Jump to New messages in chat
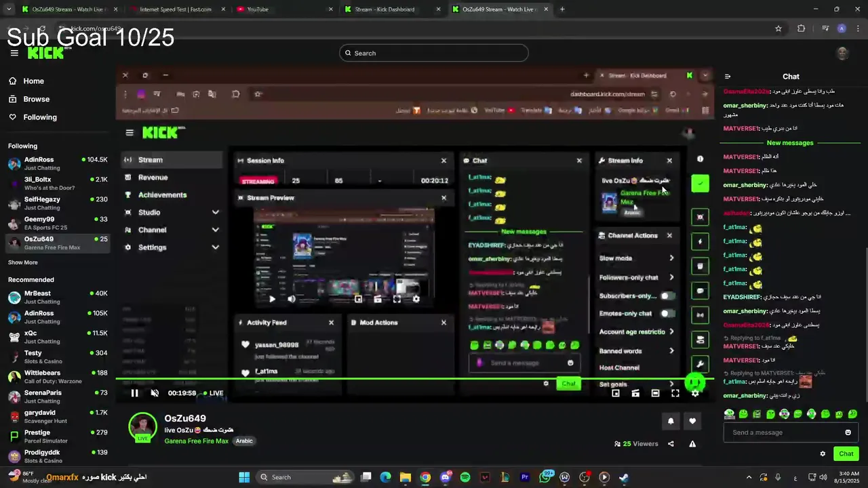This screenshot has height=488, width=868. point(790,143)
